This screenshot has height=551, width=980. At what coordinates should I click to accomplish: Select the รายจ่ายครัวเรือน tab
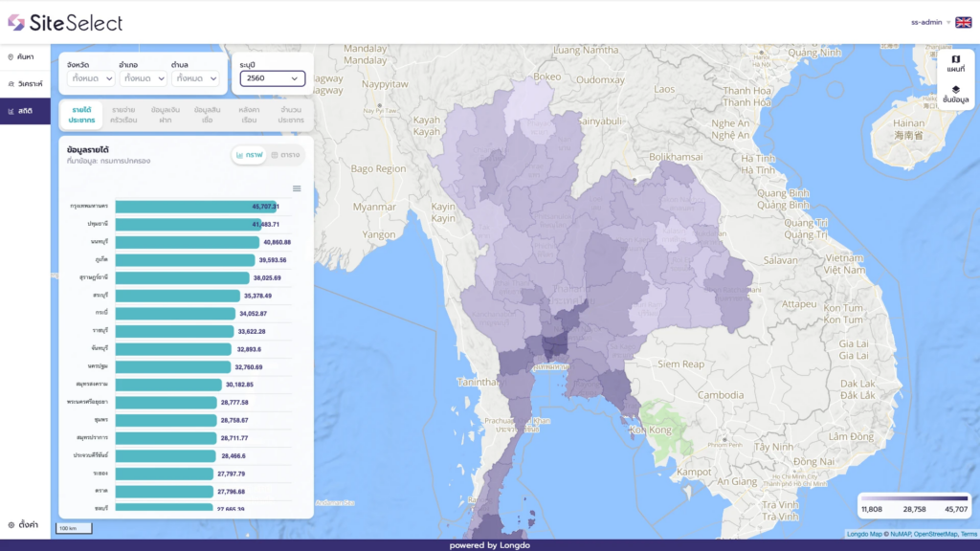point(122,115)
